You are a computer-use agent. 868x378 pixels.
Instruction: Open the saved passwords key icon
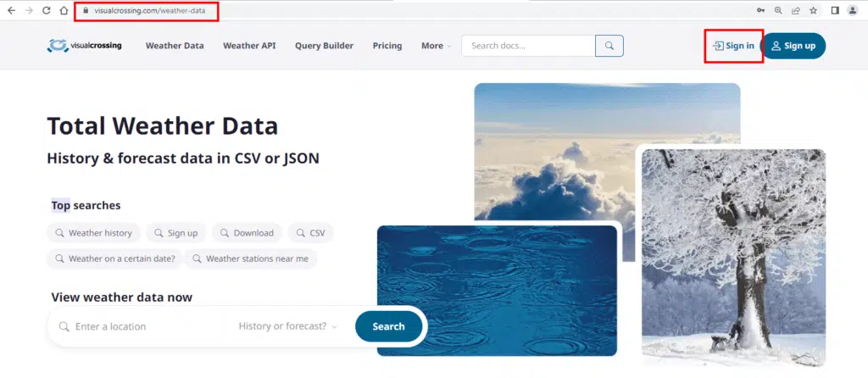pyautogui.click(x=759, y=10)
